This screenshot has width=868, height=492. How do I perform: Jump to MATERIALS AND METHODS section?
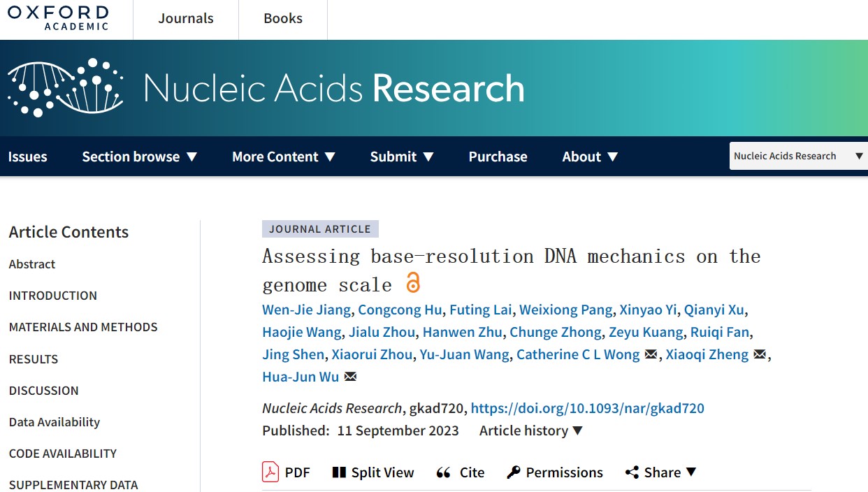83,327
